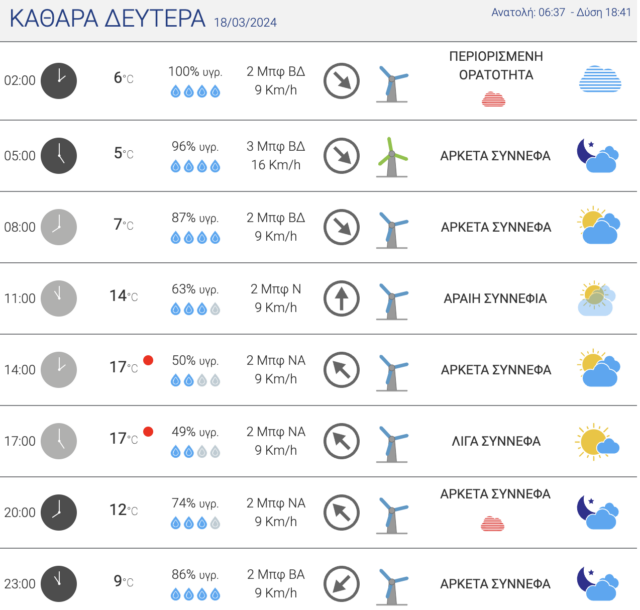Click the red warning cloud at 20:00
The image size is (640, 610).
pyautogui.click(x=493, y=523)
